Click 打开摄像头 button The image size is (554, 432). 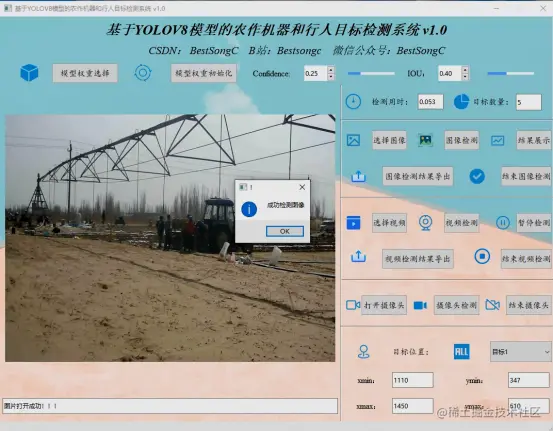384,305
